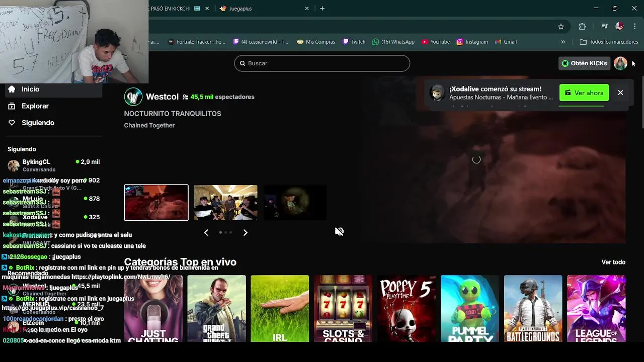Open the Todos los marcadores folder

pos(609,42)
